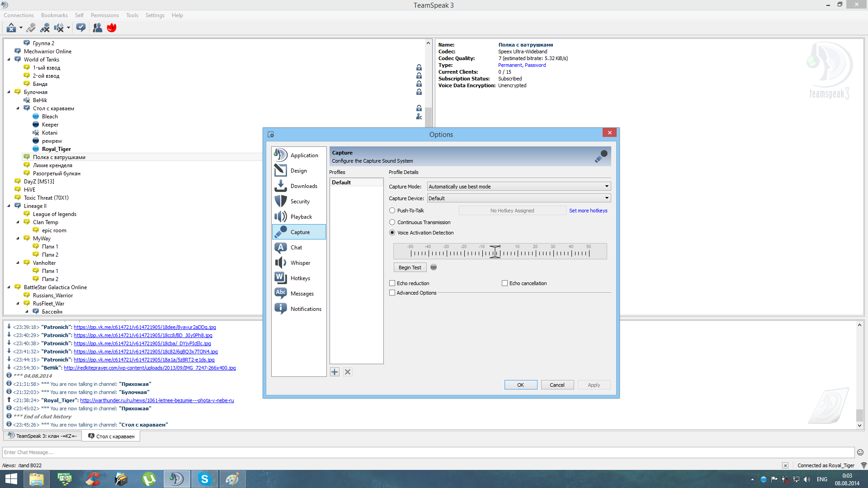This screenshot has height=488, width=868.
Task: Click the Begin Test button
Action: (410, 267)
